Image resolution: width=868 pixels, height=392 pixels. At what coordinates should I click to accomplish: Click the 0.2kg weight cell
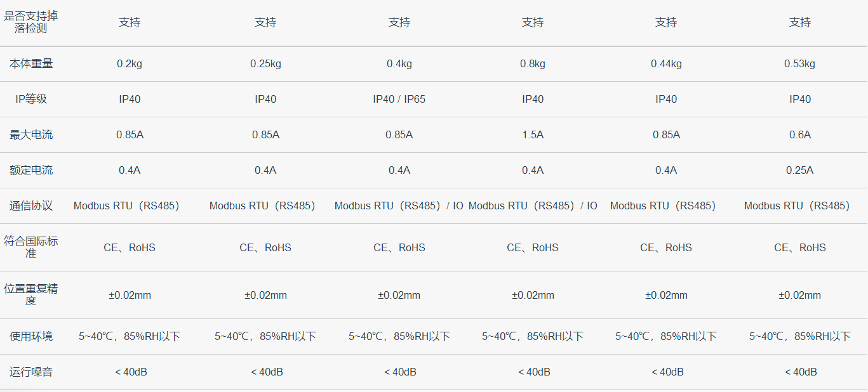[x=130, y=63]
